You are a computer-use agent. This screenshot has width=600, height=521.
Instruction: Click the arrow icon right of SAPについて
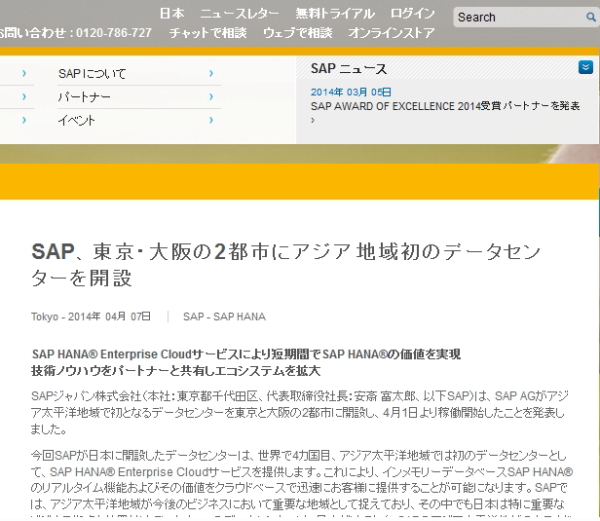[211, 74]
